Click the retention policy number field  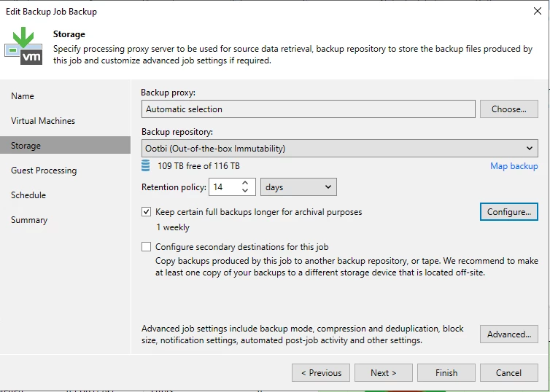[225, 187]
